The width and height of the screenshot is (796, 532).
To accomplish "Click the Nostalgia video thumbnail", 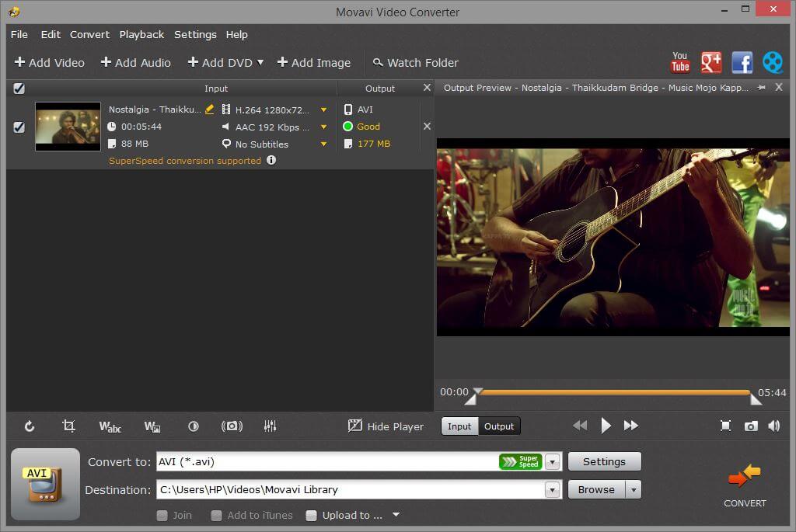I will click(x=68, y=127).
